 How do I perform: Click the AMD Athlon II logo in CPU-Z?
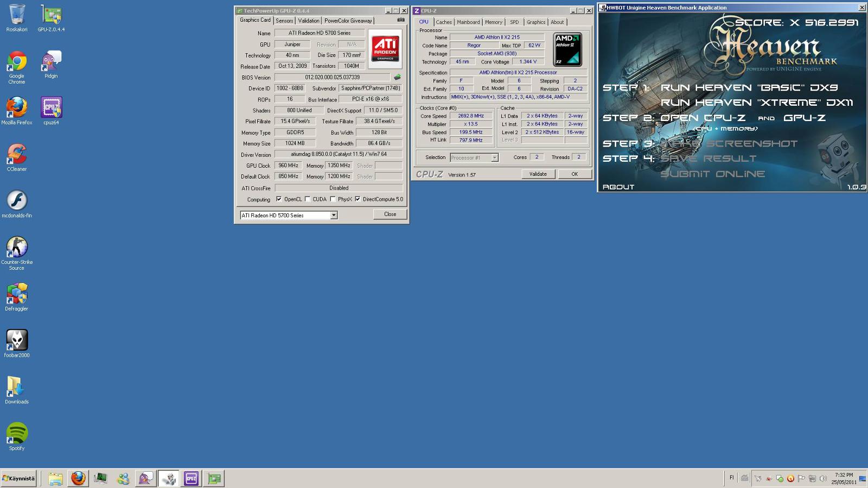click(x=567, y=49)
